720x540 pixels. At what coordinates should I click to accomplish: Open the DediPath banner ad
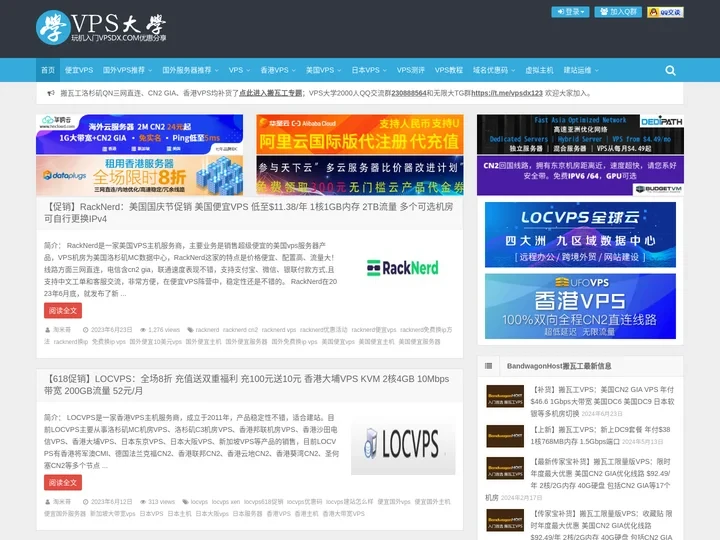click(x=580, y=134)
